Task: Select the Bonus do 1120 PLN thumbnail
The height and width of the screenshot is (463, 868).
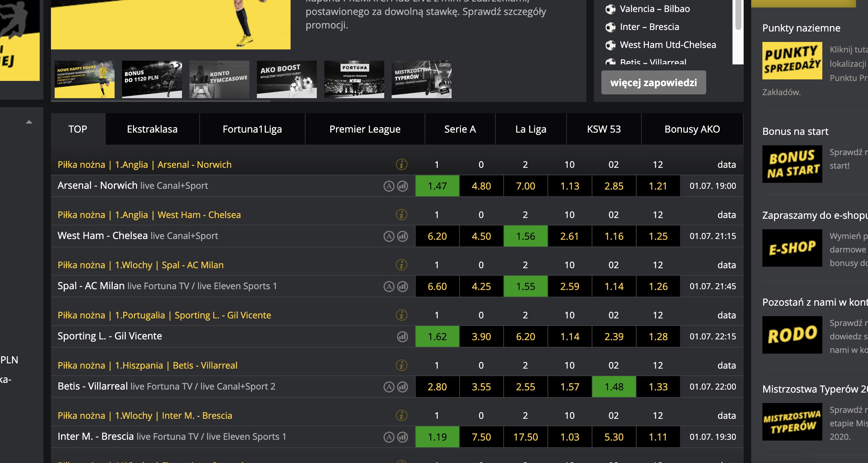Action: [152, 79]
